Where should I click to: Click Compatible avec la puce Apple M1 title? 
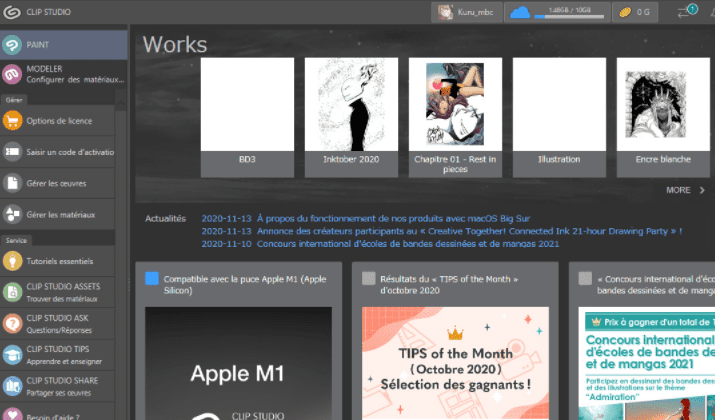click(245, 285)
